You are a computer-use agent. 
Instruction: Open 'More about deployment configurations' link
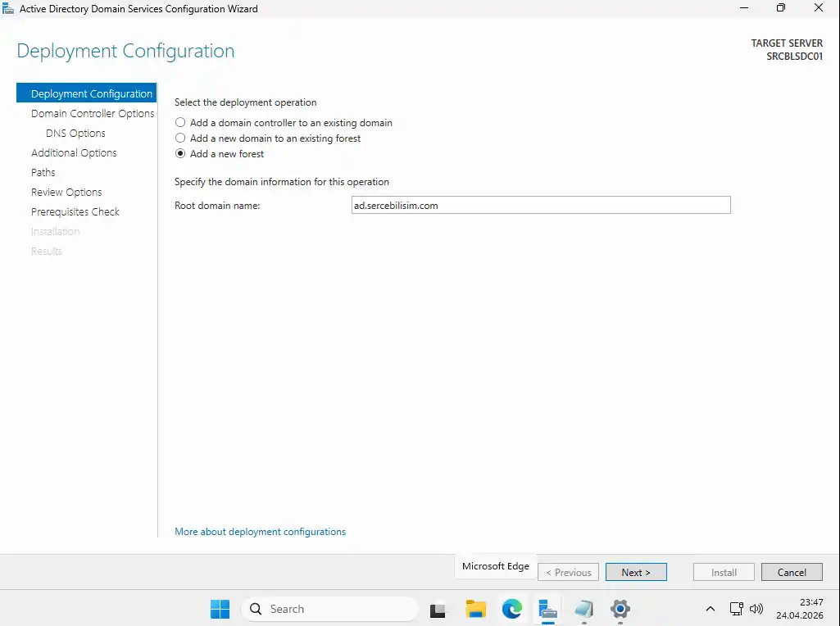pyautogui.click(x=260, y=532)
